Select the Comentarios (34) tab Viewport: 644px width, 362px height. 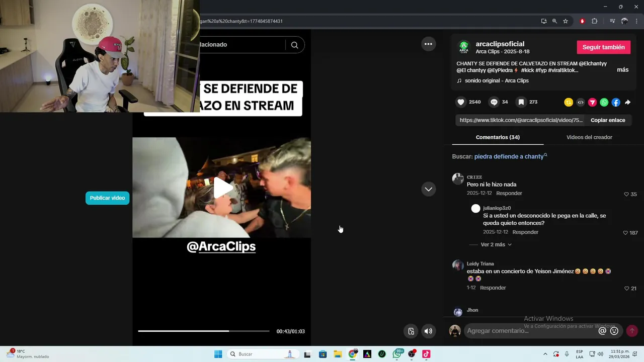point(498,137)
